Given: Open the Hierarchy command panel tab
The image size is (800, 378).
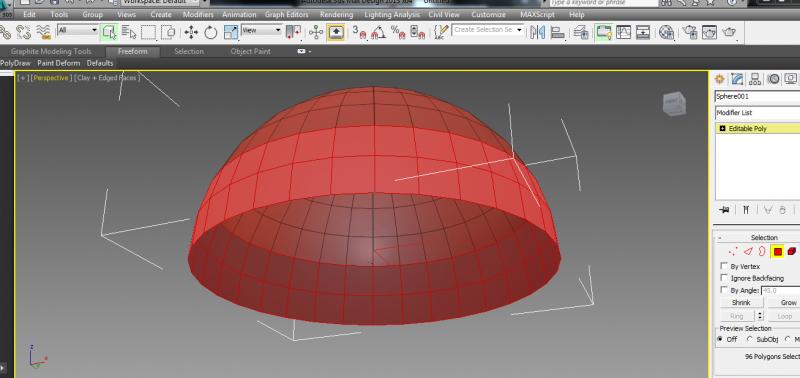Looking at the screenshot, I should tap(755, 79).
